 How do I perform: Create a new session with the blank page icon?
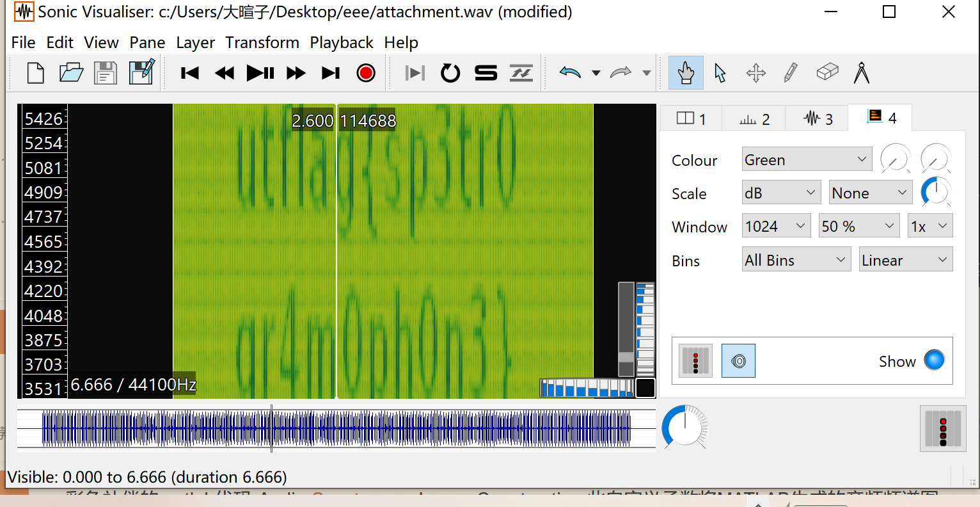(x=36, y=73)
